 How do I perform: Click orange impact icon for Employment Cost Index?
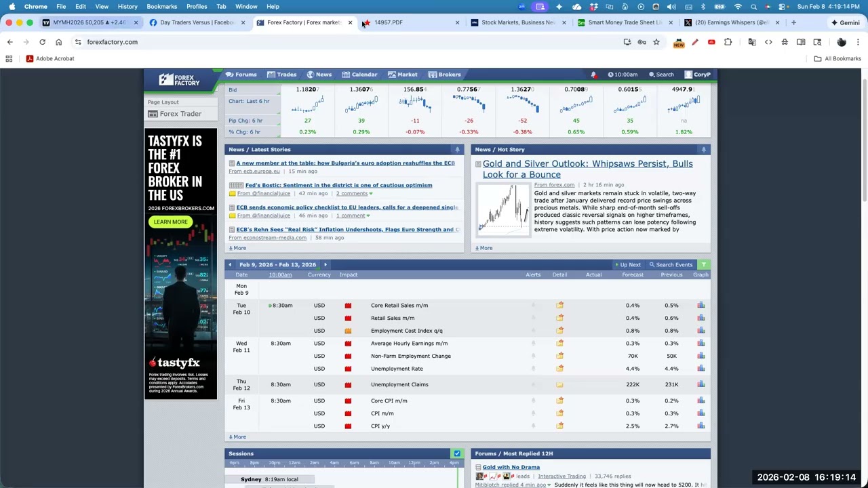(x=348, y=331)
